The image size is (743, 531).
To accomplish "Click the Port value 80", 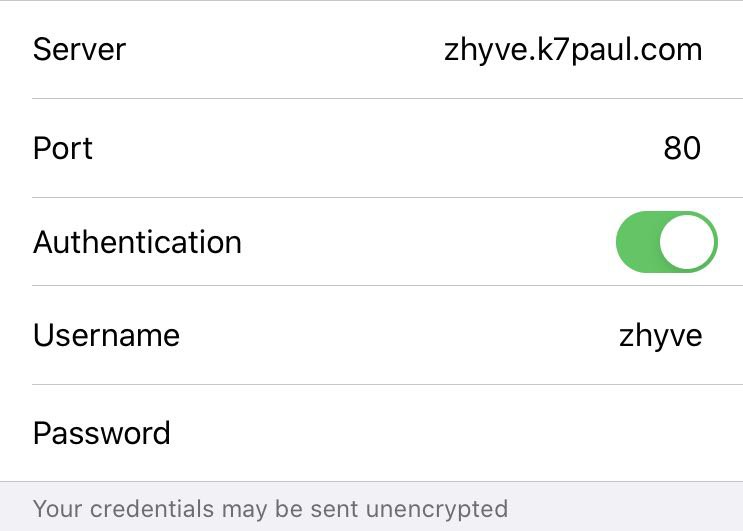I will coord(682,149).
